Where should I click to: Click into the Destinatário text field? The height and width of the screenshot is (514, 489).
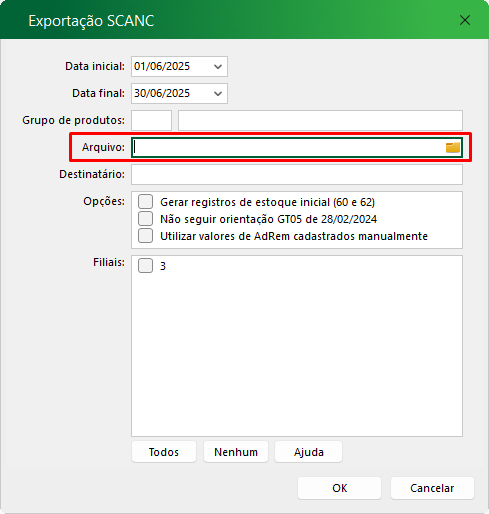(297, 174)
